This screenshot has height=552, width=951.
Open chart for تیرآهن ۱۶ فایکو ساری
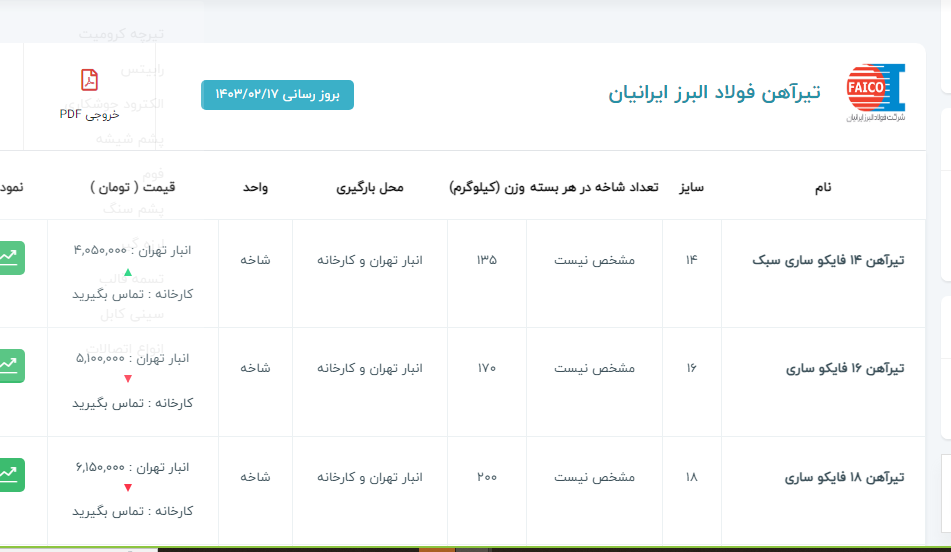tap(10, 365)
